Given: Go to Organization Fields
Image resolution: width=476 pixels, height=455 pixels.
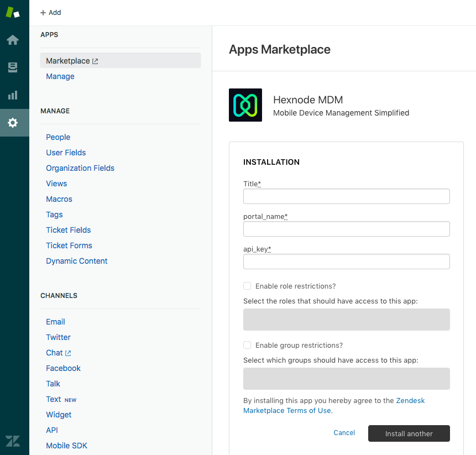Looking at the screenshot, I should tap(80, 168).
